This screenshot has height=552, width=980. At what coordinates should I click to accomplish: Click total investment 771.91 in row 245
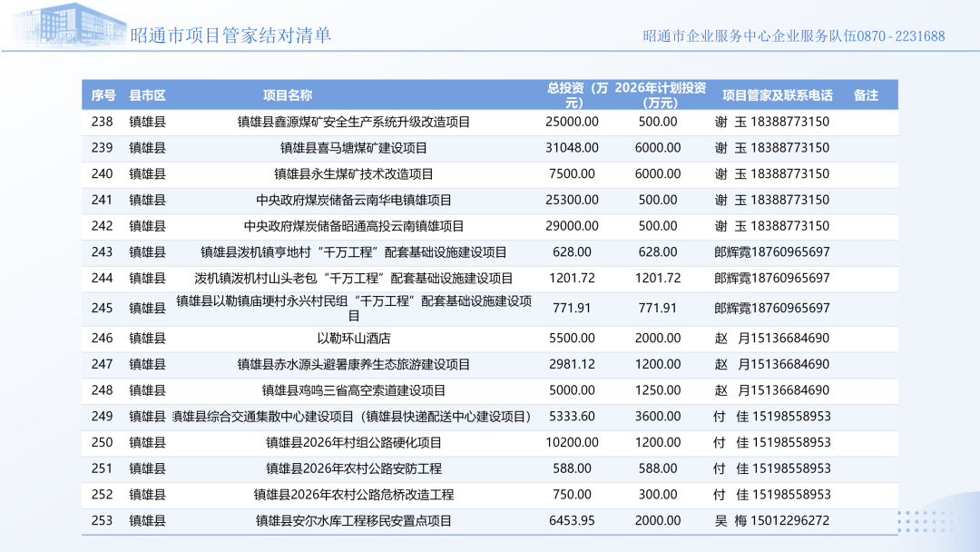(572, 308)
